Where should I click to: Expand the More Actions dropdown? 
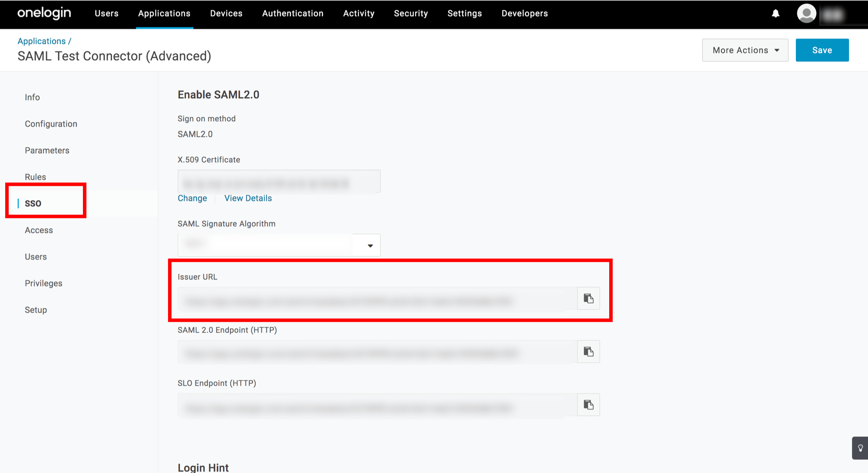745,50
